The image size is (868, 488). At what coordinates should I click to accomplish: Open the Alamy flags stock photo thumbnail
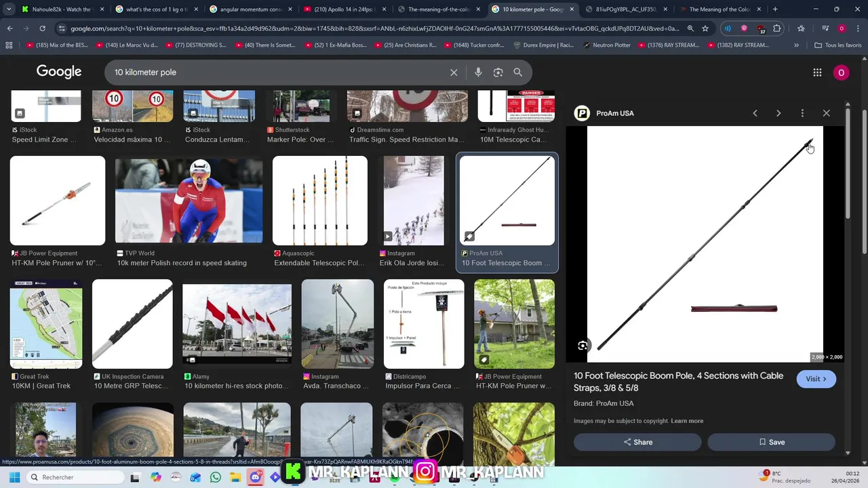point(237,324)
